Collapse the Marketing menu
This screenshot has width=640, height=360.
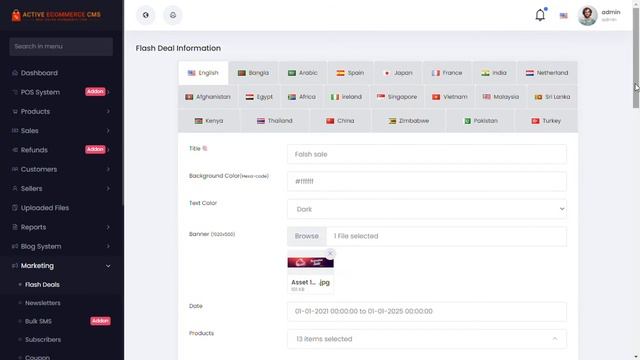61,266
